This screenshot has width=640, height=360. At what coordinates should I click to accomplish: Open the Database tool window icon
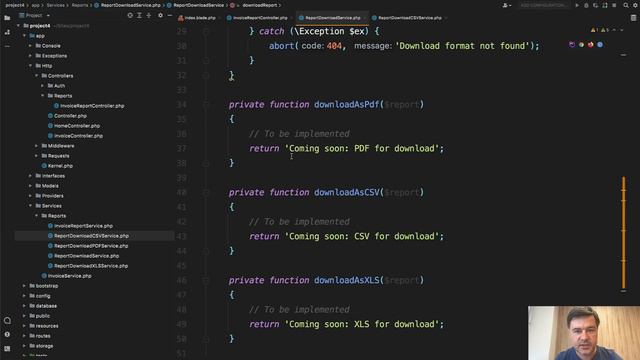(x=633, y=18)
